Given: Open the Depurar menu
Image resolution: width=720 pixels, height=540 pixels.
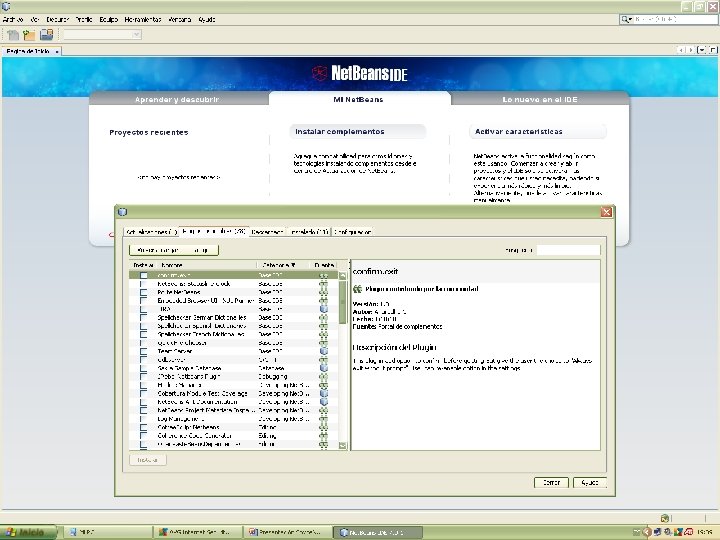Looking at the screenshot, I should click(57, 19).
